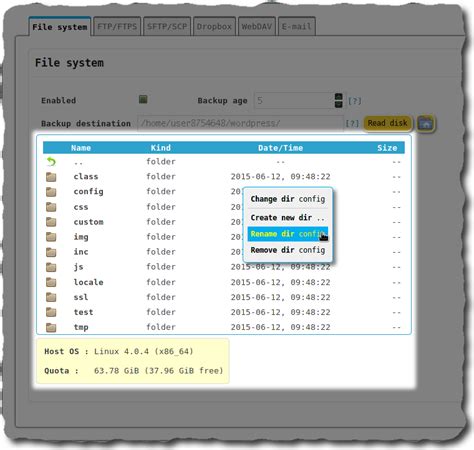This screenshot has width=474, height=450.
Task: Click the date/time of the locale folder
Action: (x=280, y=282)
